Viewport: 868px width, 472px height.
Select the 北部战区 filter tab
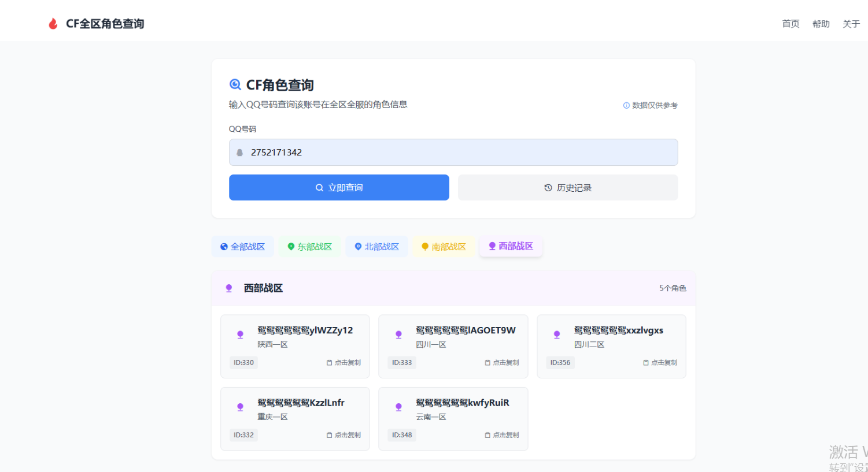(x=376, y=247)
